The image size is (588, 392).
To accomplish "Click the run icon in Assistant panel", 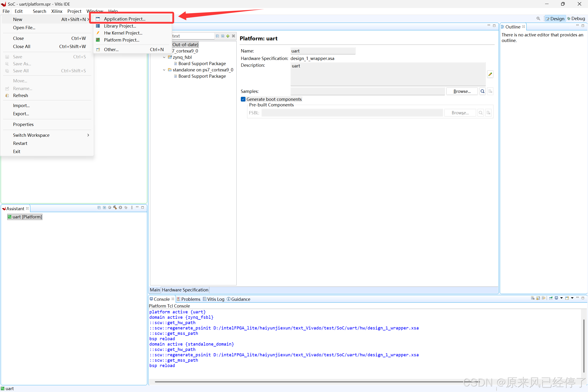I will [120, 207].
